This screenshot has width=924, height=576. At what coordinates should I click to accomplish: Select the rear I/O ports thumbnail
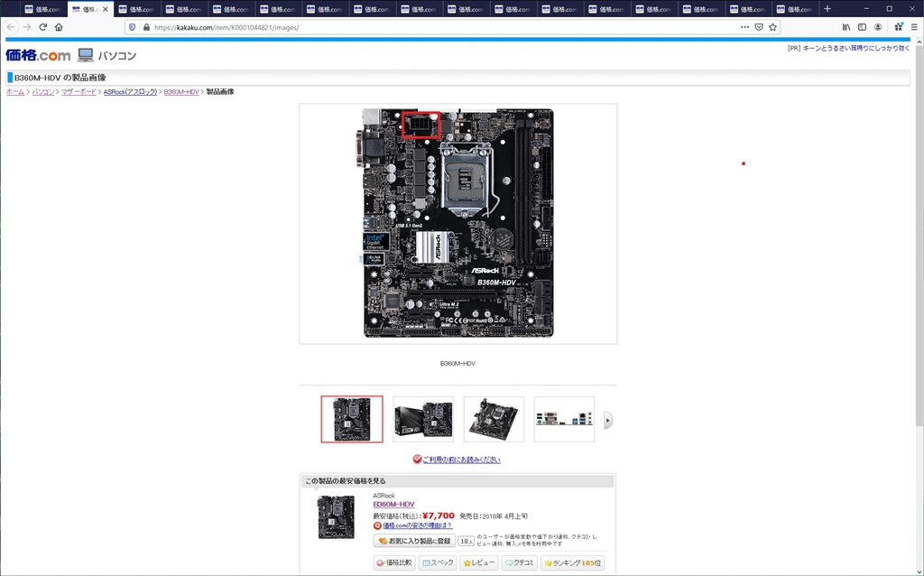(564, 419)
